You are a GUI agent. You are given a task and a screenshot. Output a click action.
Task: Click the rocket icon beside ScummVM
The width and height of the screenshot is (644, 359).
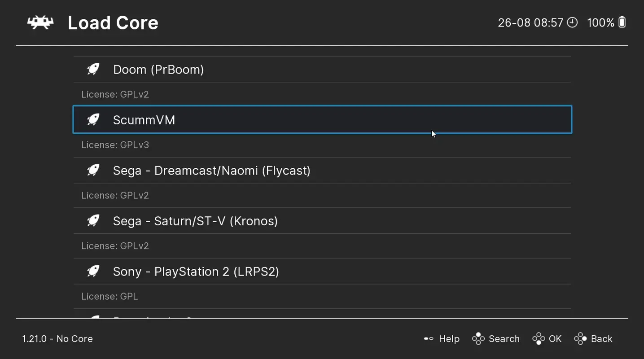[x=93, y=119]
